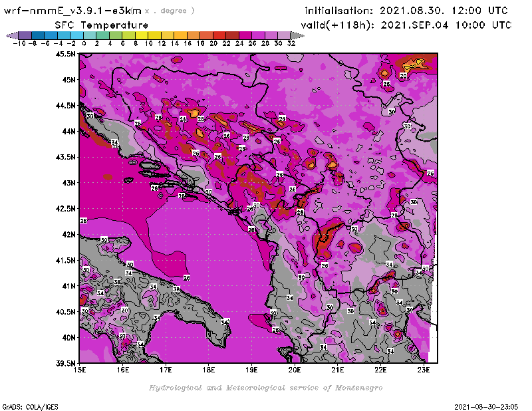Click the '39.5N' latitude axis label
This screenshot has width=532, height=411.
point(65,364)
